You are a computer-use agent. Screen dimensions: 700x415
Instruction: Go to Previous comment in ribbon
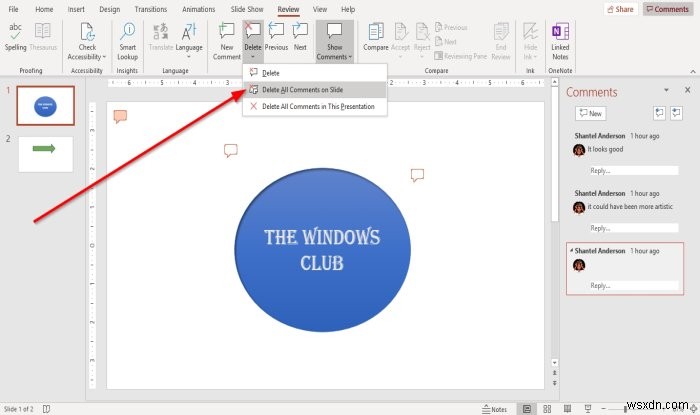[276, 37]
